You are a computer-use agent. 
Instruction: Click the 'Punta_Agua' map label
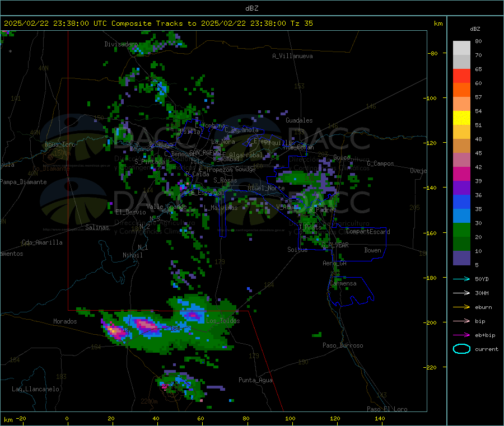[255, 380]
